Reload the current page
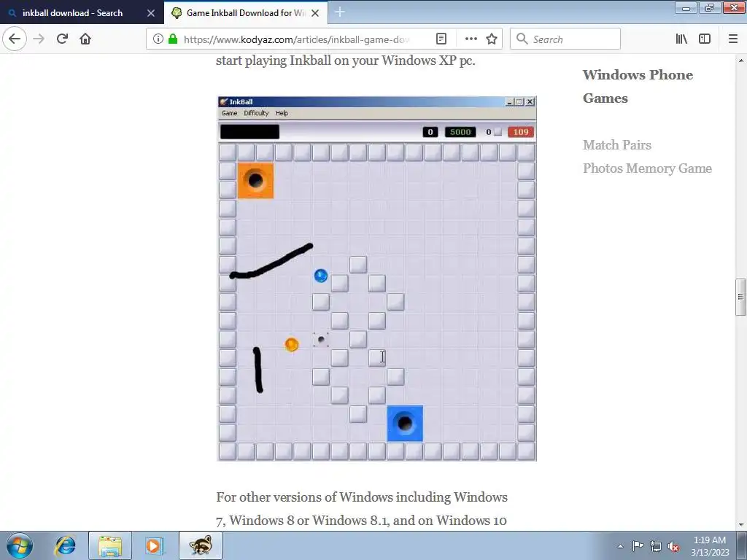The width and height of the screenshot is (747, 560). tap(63, 39)
